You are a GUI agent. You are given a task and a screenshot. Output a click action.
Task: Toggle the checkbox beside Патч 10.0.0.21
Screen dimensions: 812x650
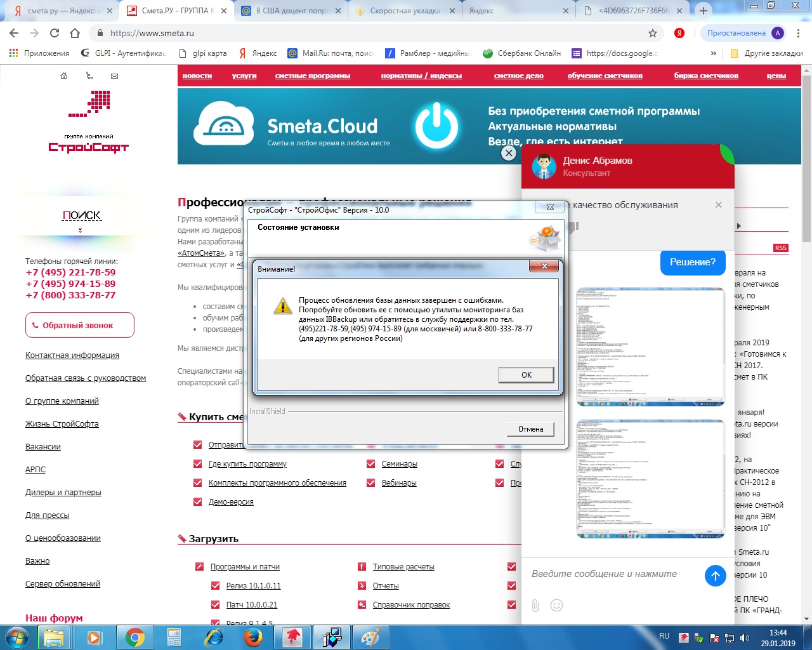(215, 605)
